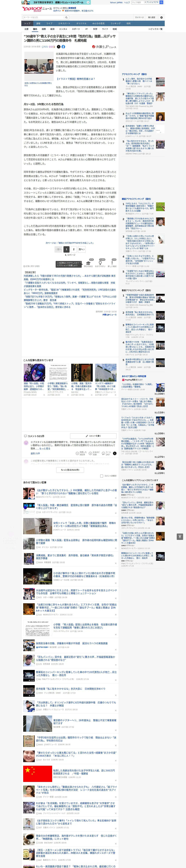Open the エキスパート tab
This screenshot has height=868, width=186.
[64, 24]
